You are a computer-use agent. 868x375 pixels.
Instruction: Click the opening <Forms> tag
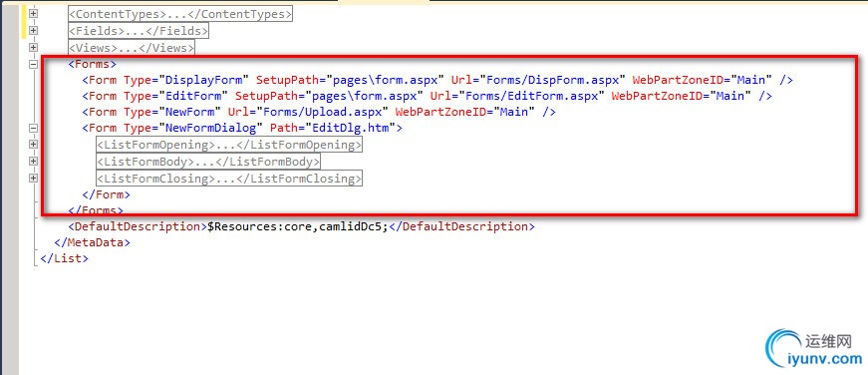point(92,64)
